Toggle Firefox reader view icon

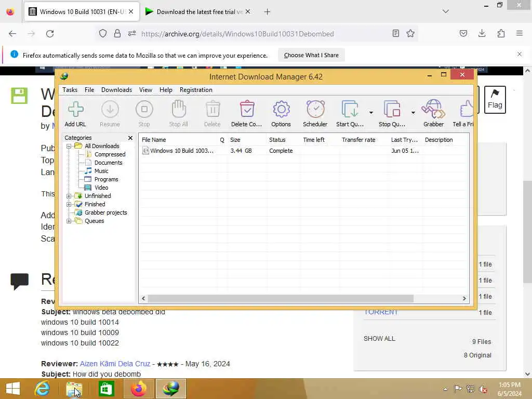395,33
